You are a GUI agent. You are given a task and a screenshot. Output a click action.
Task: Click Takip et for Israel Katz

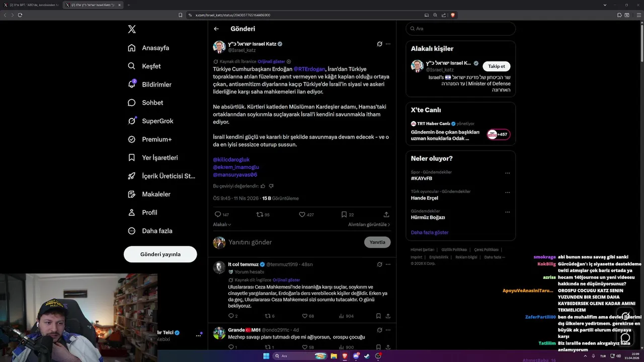(497, 66)
